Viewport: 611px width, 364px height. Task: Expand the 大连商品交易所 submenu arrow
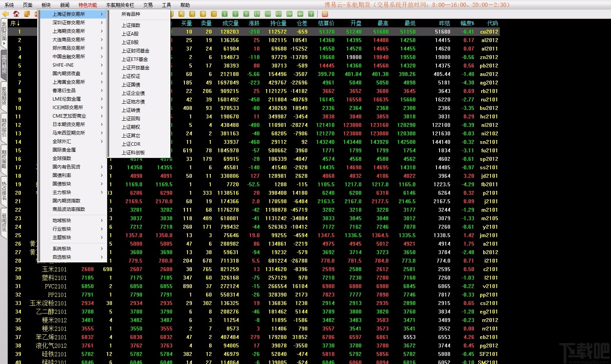pos(102,39)
